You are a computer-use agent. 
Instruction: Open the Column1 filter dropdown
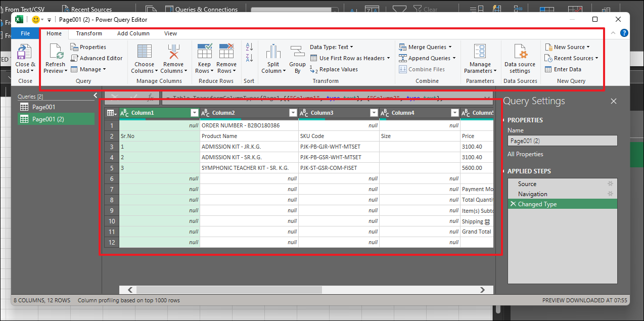[194, 112]
